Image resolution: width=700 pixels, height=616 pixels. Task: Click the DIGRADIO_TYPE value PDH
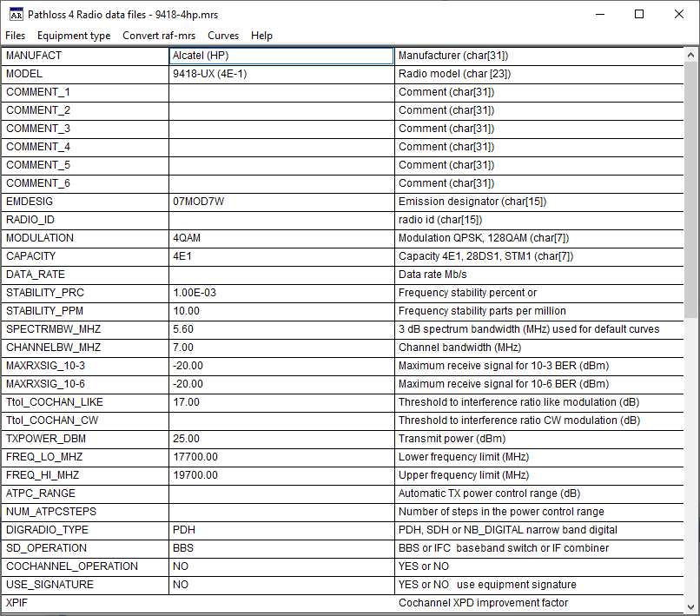point(281,530)
